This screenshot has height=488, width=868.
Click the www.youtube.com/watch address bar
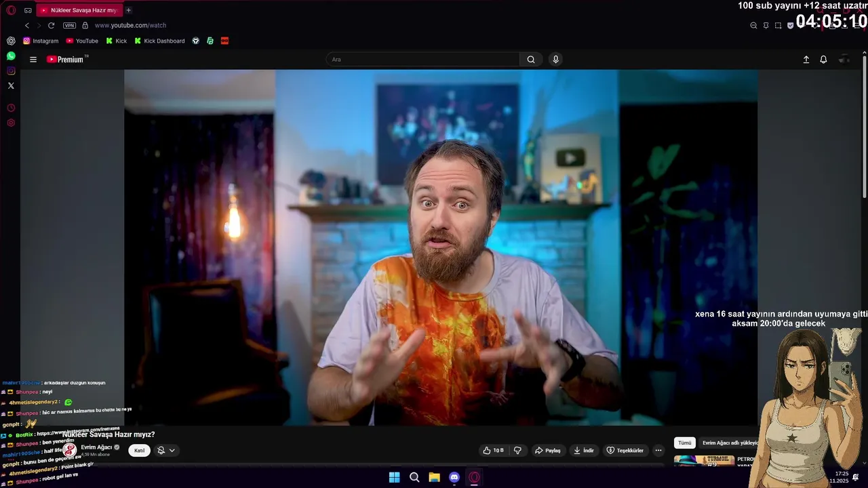tap(130, 25)
